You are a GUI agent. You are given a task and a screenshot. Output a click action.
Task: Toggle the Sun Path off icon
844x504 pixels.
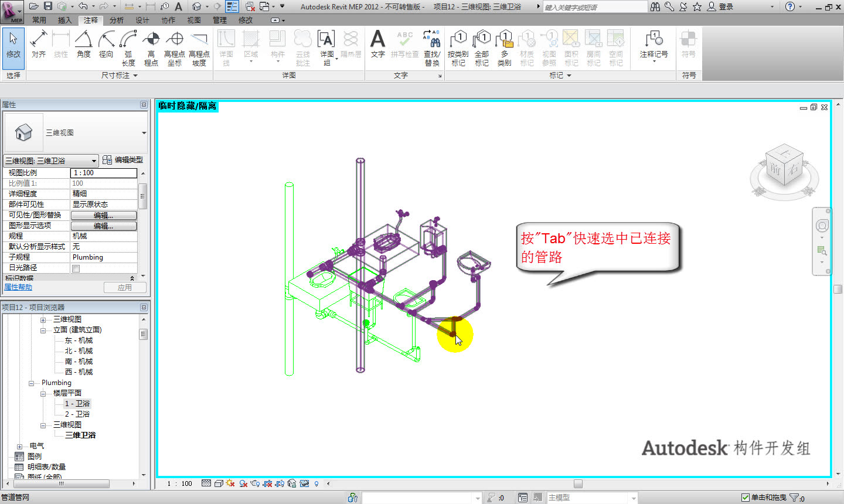(x=229, y=483)
